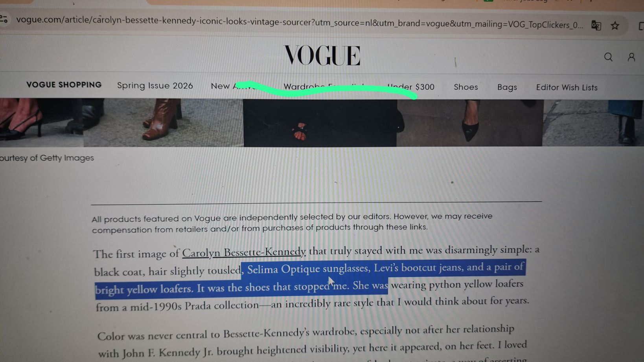Open the Vogue site search magnifier
The width and height of the screenshot is (644, 362).
pos(608,57)
